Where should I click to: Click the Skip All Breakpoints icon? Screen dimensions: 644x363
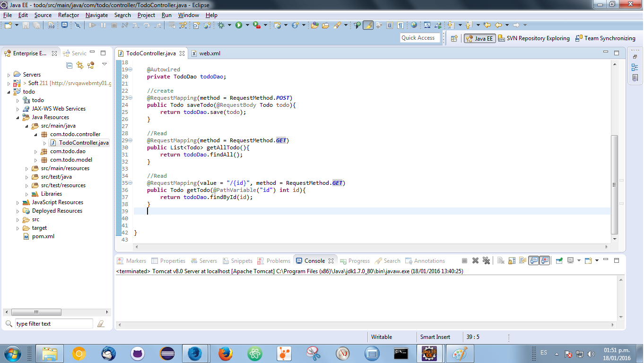(x=78, y=25)
